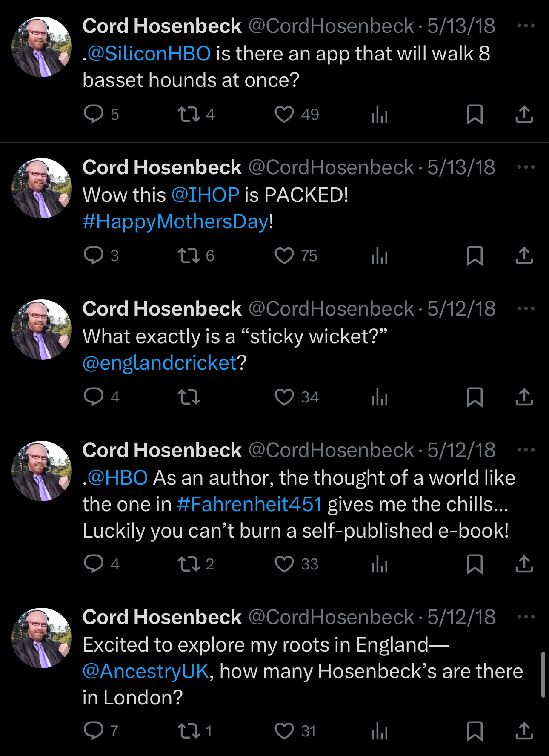Bookmark the basset hounds tweet
Screen dimensions: 549x756
tap(475, 114)
